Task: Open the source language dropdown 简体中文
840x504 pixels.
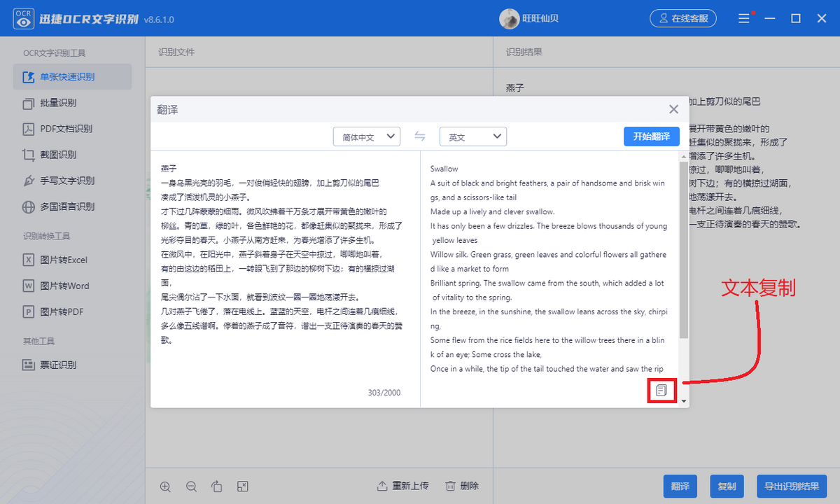Action: click(367, 136)
